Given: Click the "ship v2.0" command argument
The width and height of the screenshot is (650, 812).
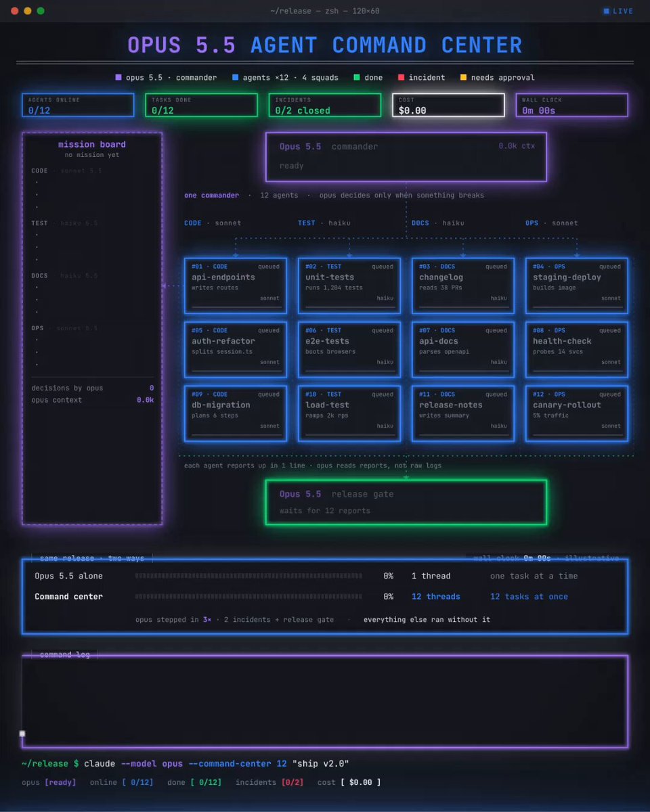Looking at the screenshot, I should click(320, 764).
